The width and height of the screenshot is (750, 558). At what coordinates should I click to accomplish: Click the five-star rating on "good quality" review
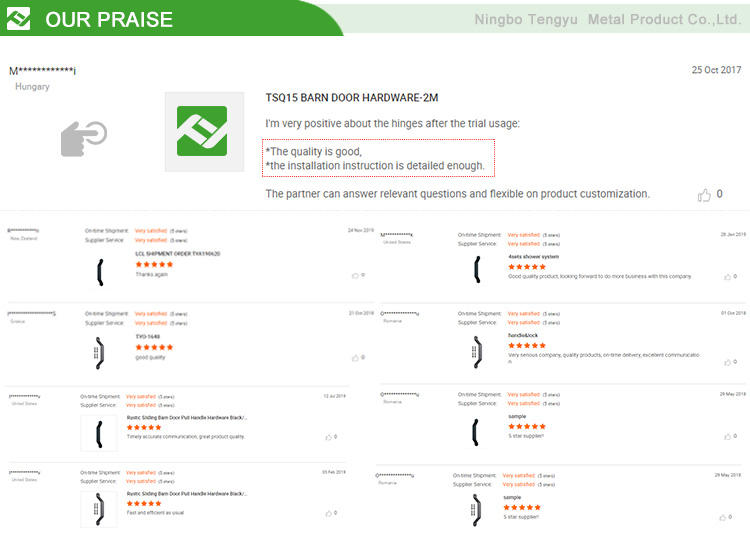click(x=154, y=347)
